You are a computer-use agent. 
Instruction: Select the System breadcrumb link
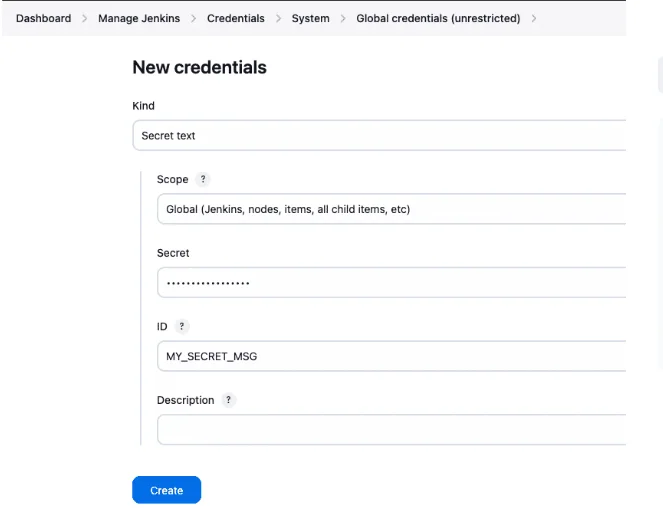(x=310, y=19)
